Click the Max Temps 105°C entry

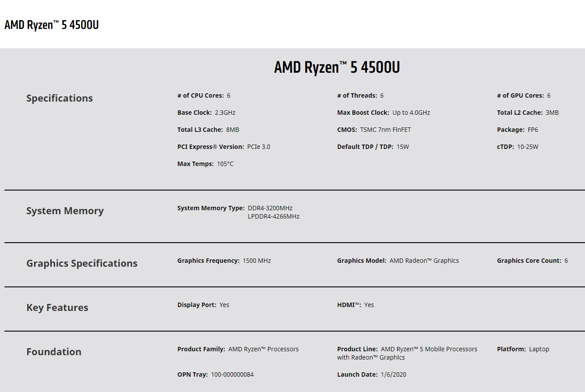pyautogui.click(x=205, y=164)
